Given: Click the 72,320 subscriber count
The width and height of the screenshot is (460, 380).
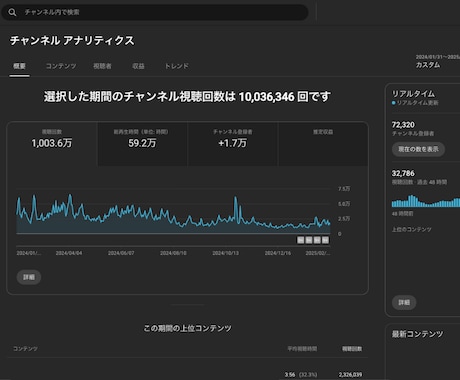Looking at the screenshot, I should 403,125.
